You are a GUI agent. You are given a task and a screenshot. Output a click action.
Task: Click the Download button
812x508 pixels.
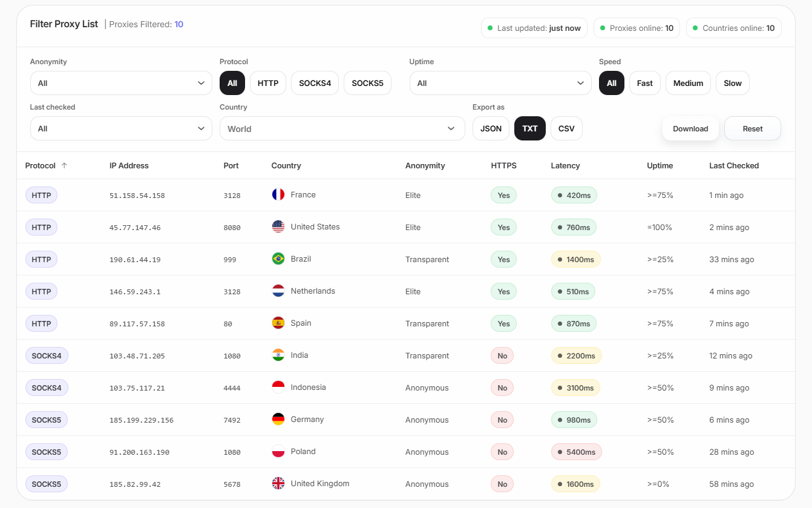click(690, 128)
